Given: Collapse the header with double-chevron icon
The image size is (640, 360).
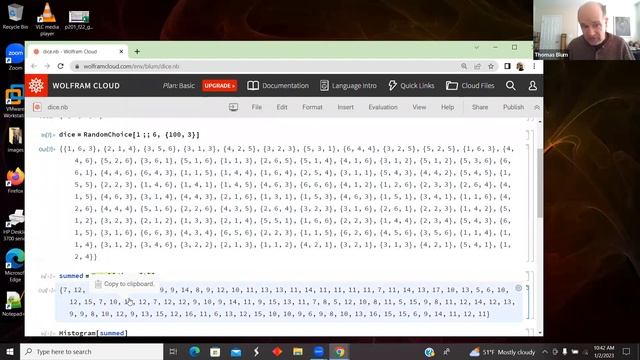Looking at the screenshot, I should [x=537, y=107].
